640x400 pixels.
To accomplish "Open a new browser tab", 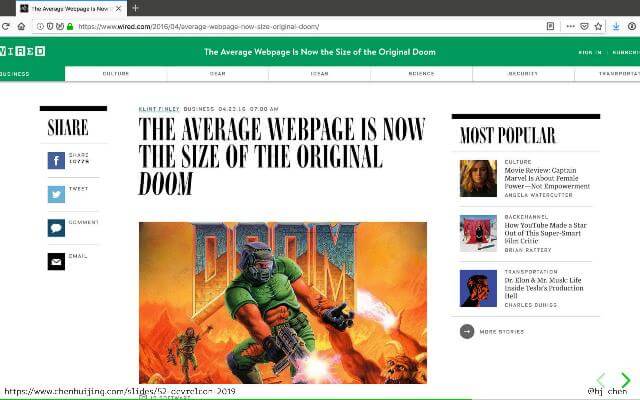I will [x=135, y=8].
